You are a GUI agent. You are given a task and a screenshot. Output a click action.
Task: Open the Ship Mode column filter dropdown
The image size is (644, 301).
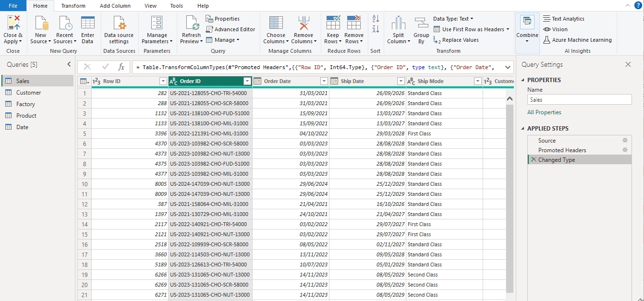point(477,81)
